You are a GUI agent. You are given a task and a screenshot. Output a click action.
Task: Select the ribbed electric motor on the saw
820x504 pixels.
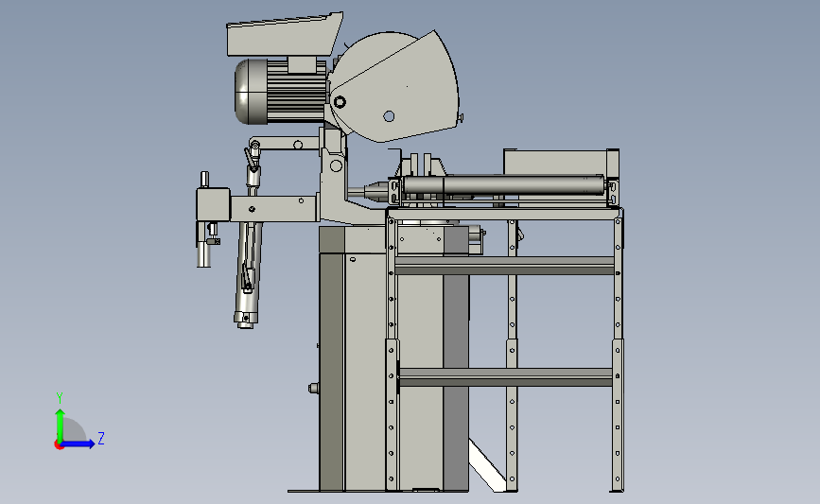click(x=280, y=92)
